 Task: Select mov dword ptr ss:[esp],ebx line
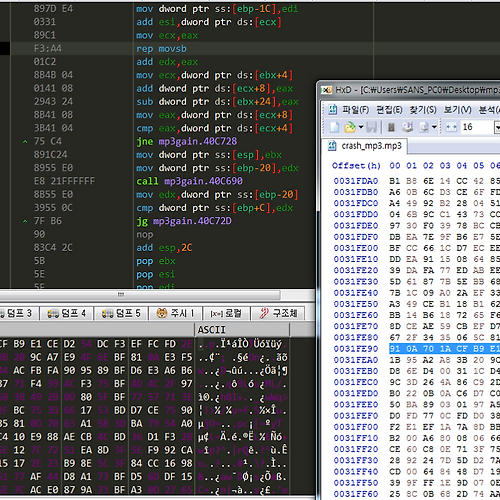pos(209,155)
